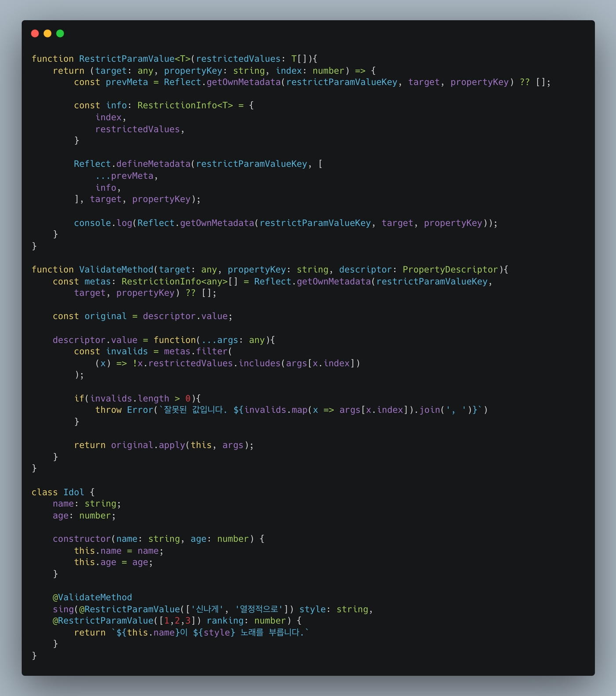
Task: Click the "console.log" call
Action: click(103, 223)
